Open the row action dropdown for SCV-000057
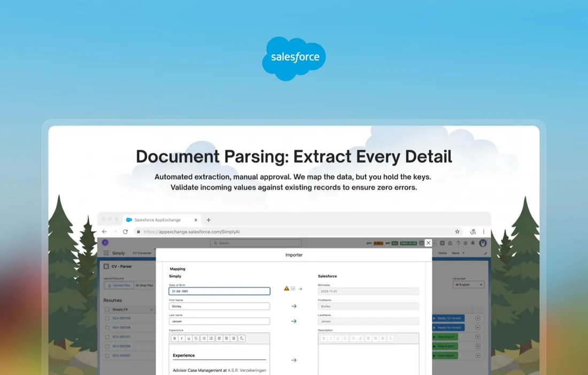Image resolution: width=588 pixels, height=375 pixels. click(478, 356)
